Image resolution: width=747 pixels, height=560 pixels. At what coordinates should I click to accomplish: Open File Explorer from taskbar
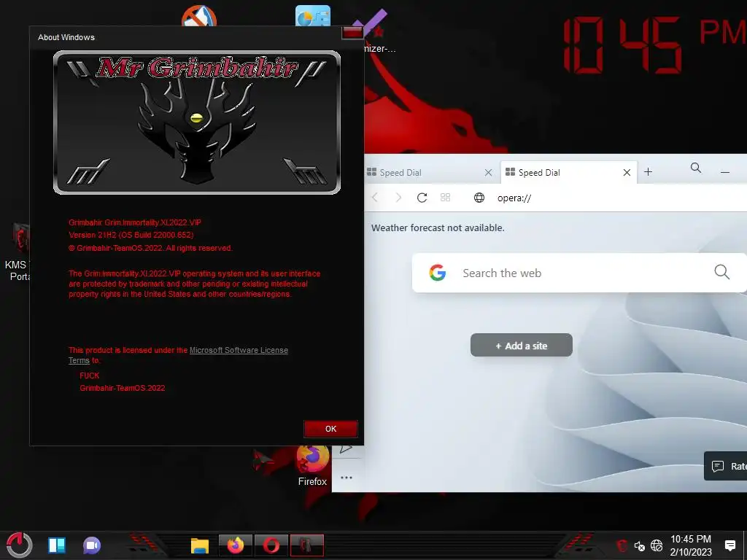(x=200, y=545)
